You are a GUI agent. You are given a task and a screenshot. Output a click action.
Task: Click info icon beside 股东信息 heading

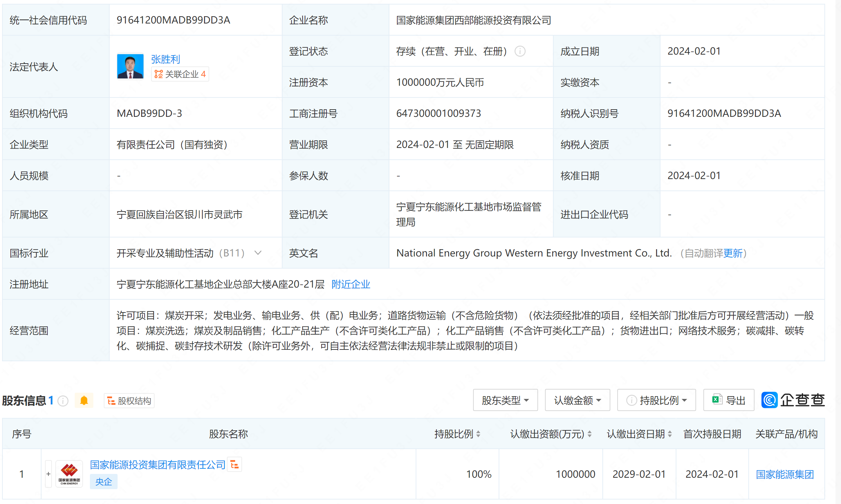[x=63, y=401]
